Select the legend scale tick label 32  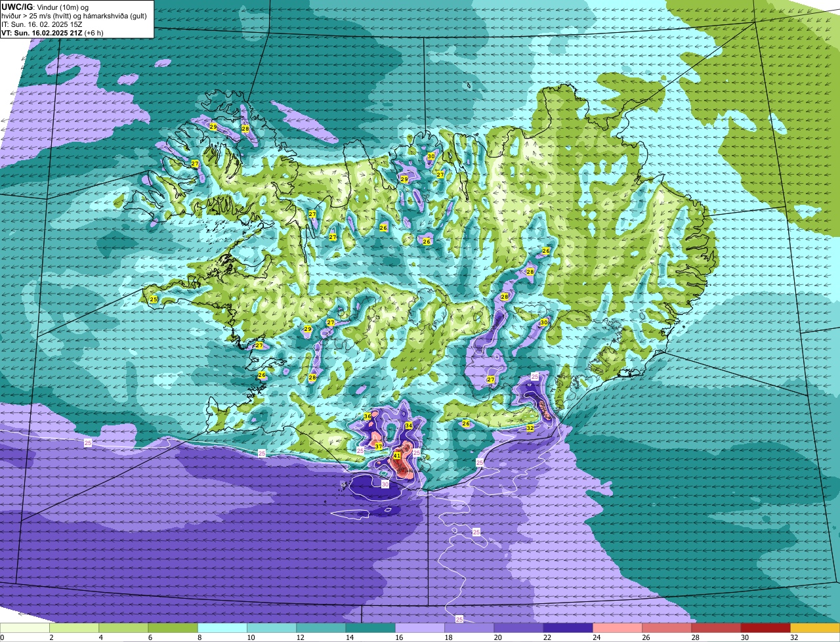[794, 637]
